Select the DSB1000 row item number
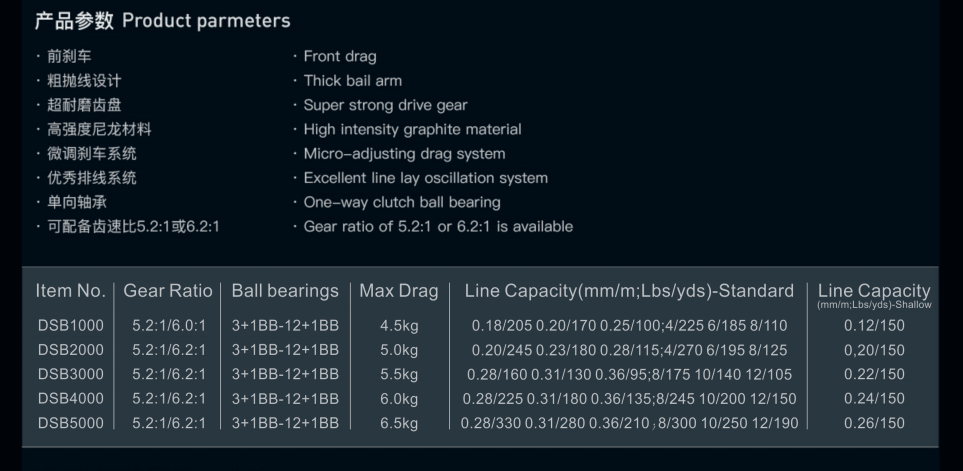Screen dimensions: 963x471 (70, 326)
